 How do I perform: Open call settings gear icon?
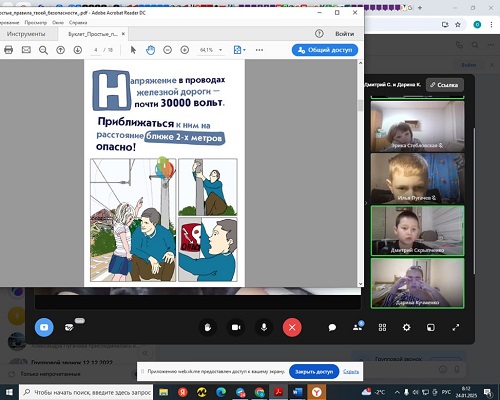406,328
